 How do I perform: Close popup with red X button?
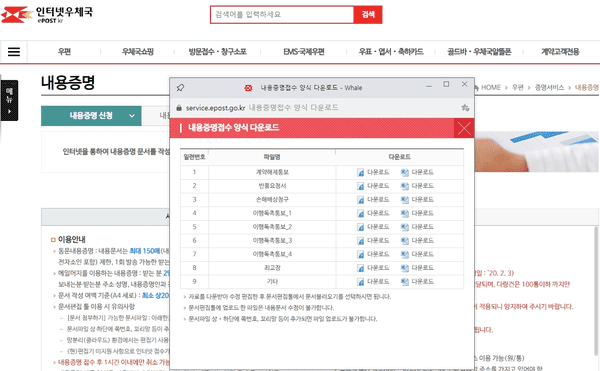[x=464, y=128]
